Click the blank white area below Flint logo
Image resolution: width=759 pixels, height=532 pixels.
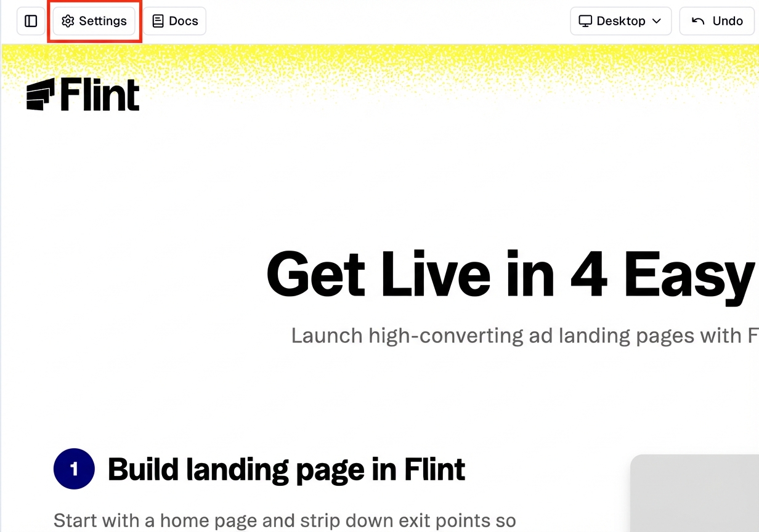[x=123, y=185]
